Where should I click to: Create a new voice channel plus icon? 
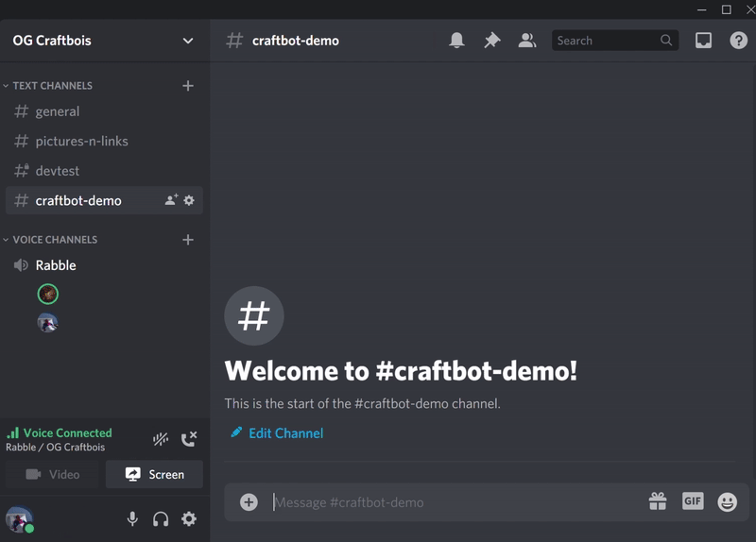click(x=188, y=240)
